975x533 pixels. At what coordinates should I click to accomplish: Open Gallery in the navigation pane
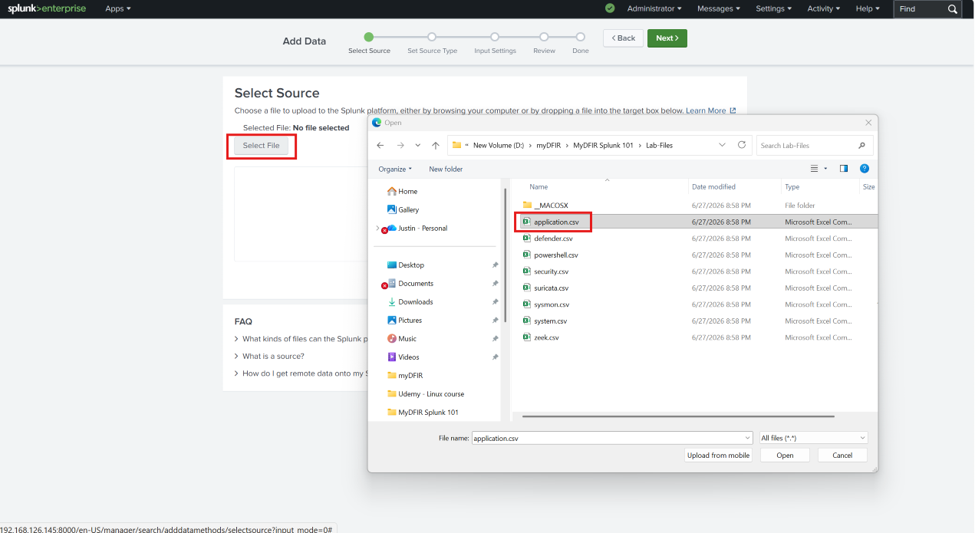coord(403,210)
